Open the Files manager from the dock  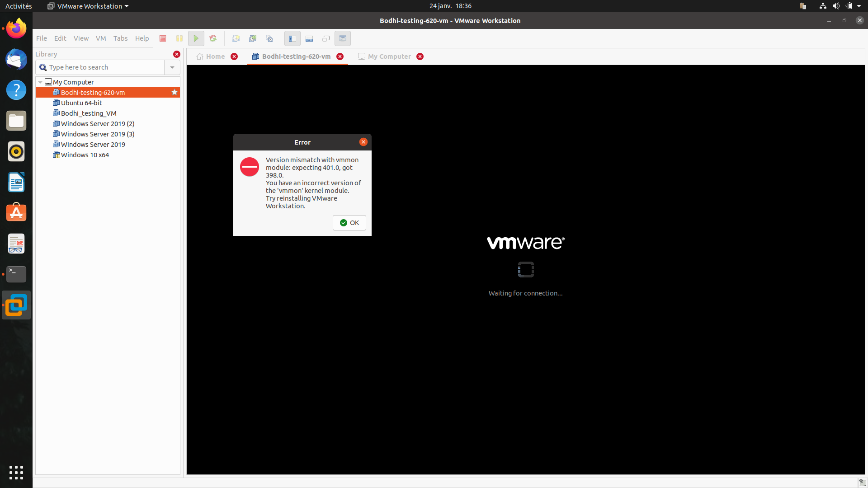click(x=16, y=121)
